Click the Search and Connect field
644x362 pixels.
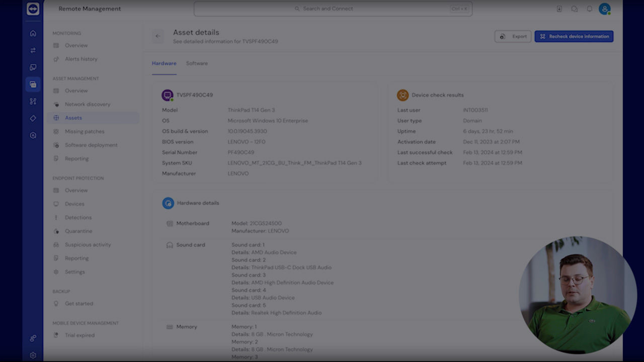click(333, 9)
